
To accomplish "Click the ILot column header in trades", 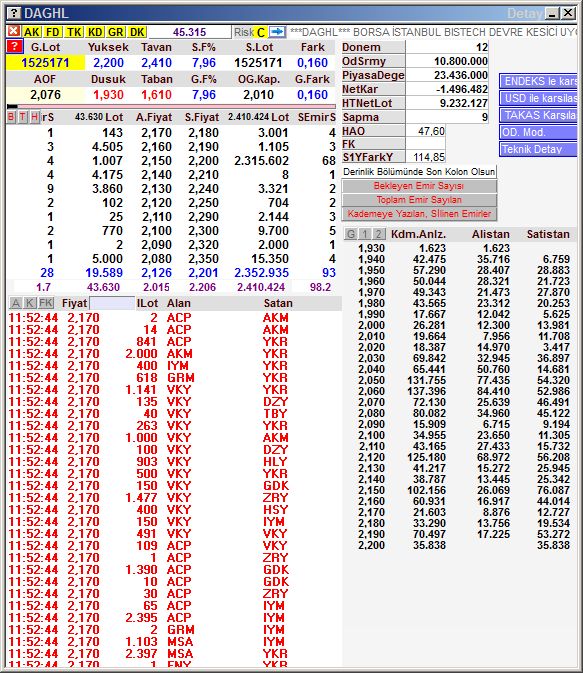I will (147, 303).
